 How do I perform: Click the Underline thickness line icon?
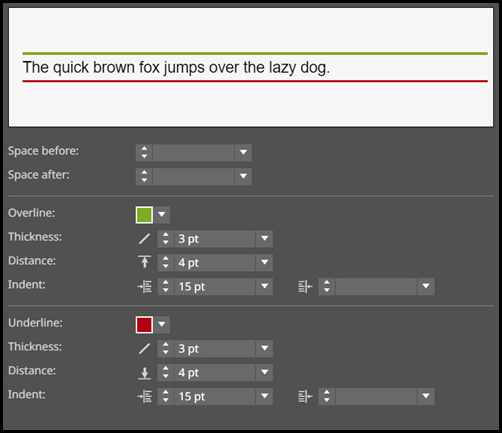[x=144, y=349]
